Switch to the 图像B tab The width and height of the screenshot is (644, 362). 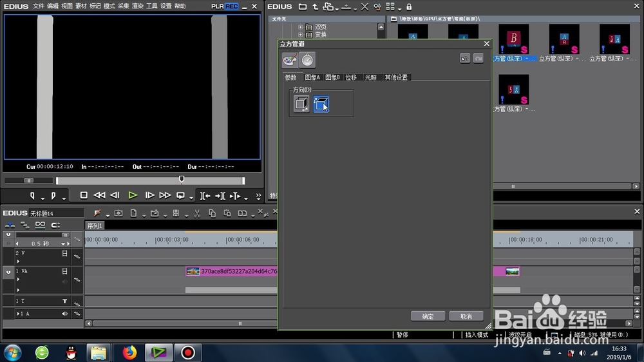pyautogui.click(x=332, y=77)
